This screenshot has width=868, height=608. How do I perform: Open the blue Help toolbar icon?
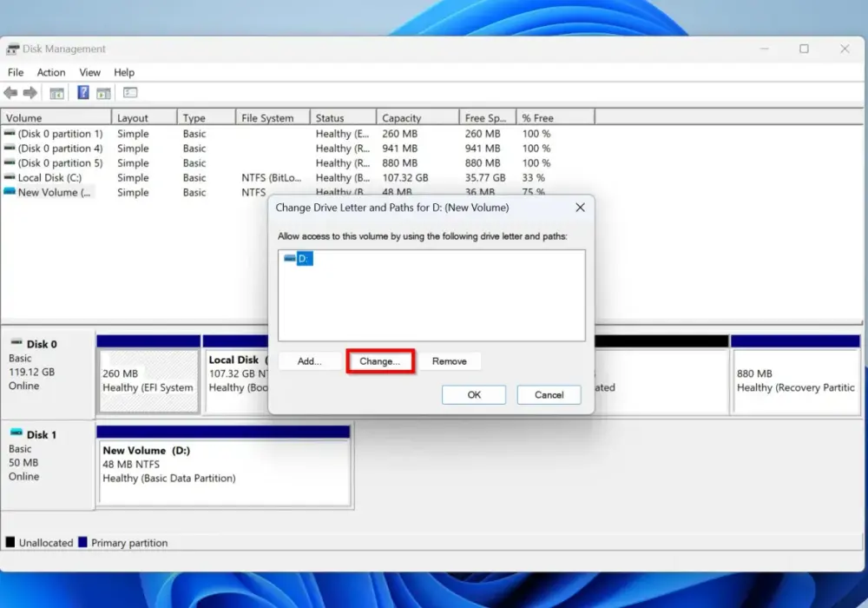pos(83,92)
